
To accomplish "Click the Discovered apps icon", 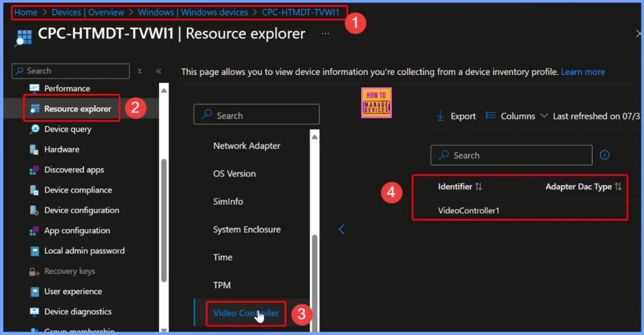I will pyautogui.click(x=35, y=170).
